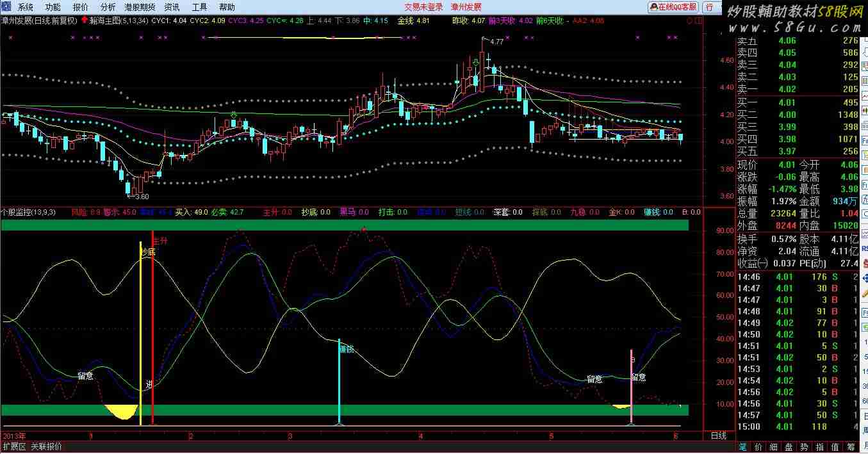868x454 pixels.
Task: Select the 笔 tab in bottom panel
Action: (742, 446)
